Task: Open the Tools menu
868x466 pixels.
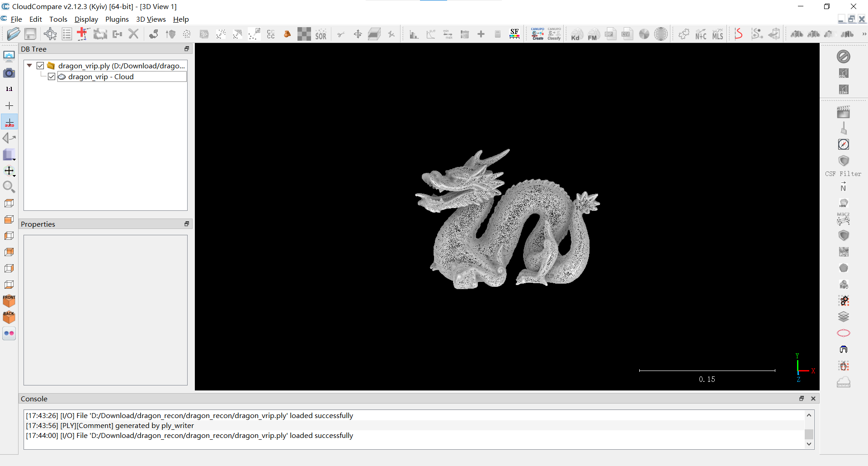Action: [x=58, y=19]
